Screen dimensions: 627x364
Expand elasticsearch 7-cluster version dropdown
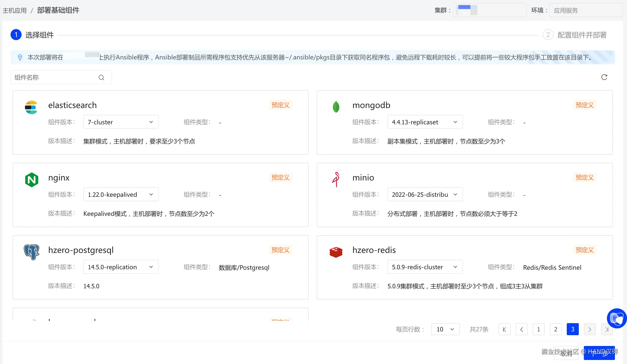pos(121,122)
